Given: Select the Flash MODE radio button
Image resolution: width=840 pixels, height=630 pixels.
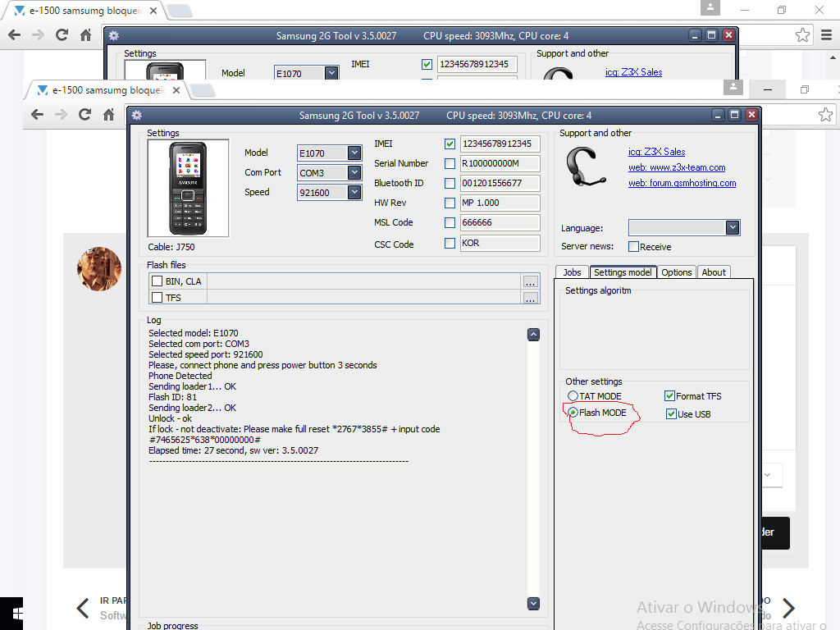Looking at the screenshot, I should pos(573,413).
